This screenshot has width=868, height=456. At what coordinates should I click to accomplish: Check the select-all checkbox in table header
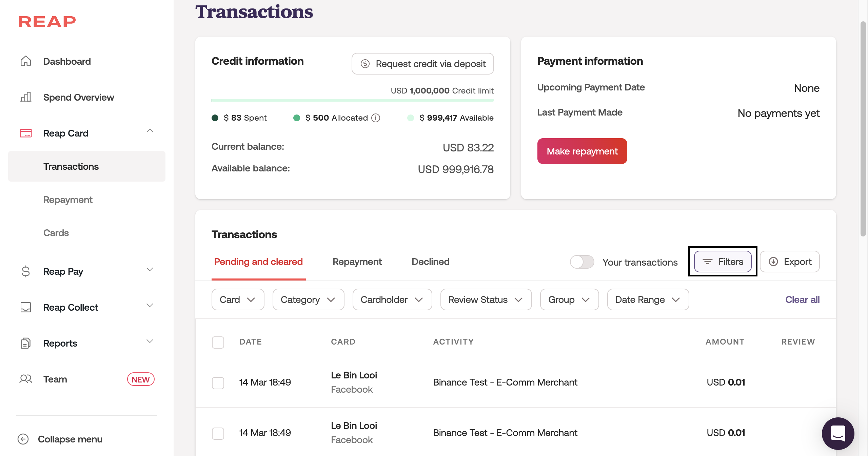coord(218,342)
